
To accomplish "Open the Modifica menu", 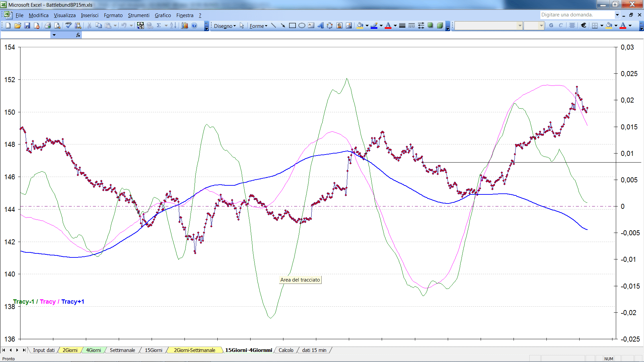I will click(39, 15).
